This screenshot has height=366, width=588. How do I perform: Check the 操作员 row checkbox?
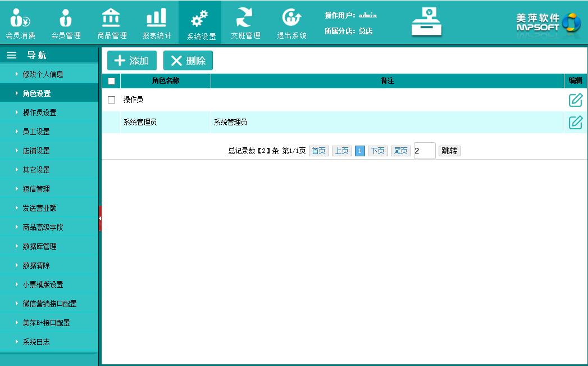pyautogui.click(x=111, y=100)
